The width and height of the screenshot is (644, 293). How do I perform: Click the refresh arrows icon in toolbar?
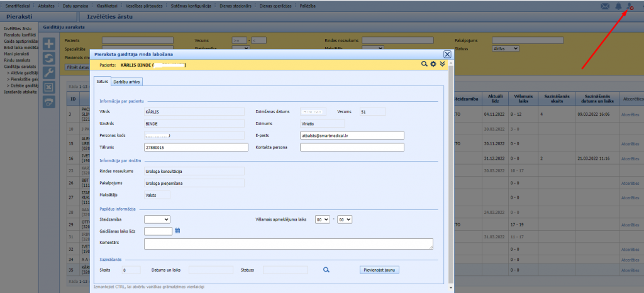50,58
